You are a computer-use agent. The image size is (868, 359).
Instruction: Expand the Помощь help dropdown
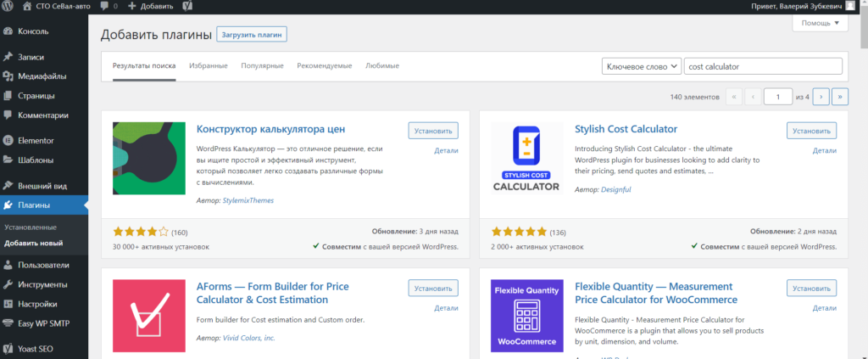821,23
